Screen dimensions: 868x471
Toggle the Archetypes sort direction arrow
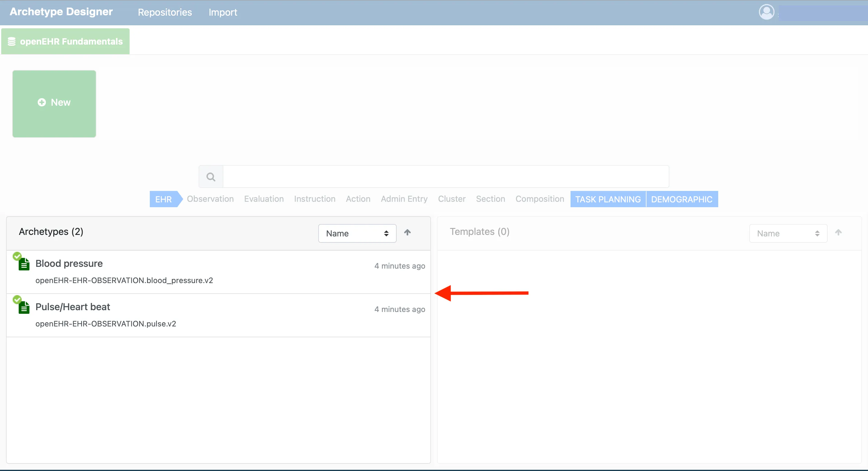pos(407,232)
